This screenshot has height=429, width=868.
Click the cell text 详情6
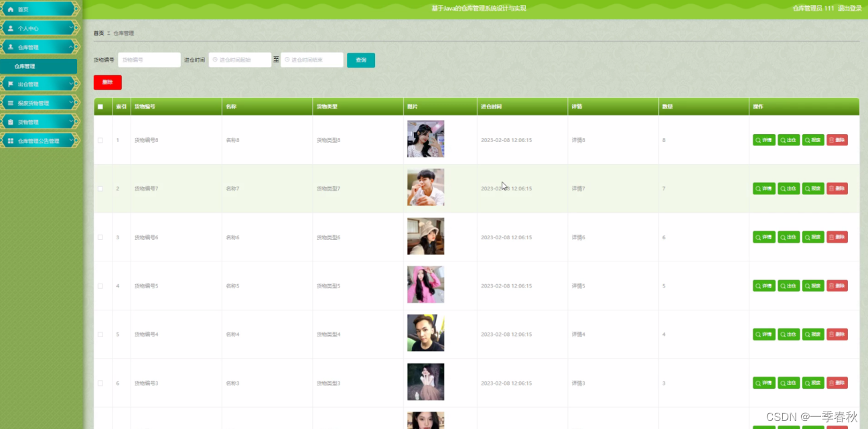point(579,237)
